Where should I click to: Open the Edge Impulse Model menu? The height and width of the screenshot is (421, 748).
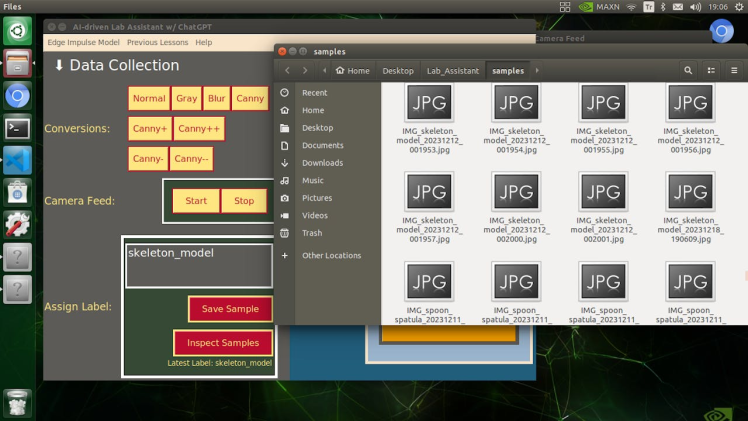[84, 43]
